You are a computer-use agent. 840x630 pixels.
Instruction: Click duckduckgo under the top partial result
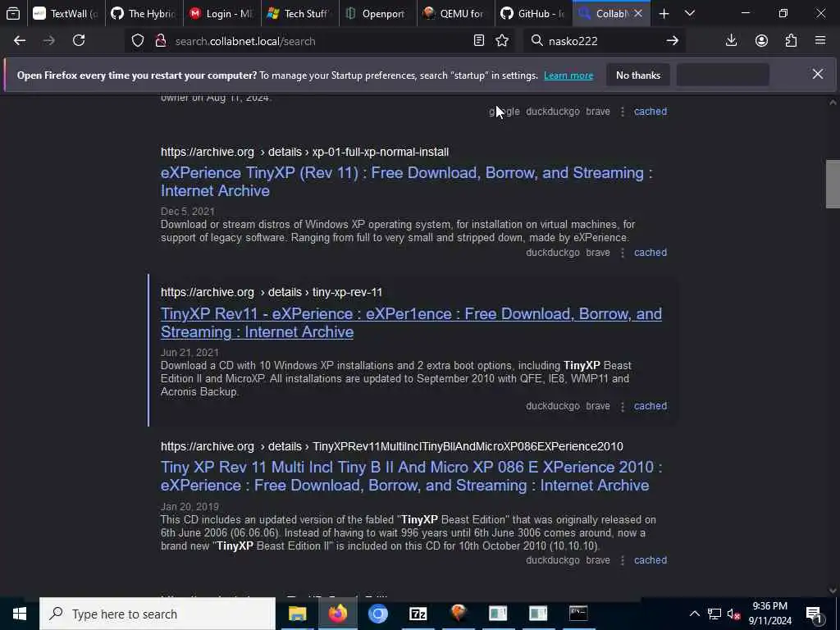pos(552,112)
